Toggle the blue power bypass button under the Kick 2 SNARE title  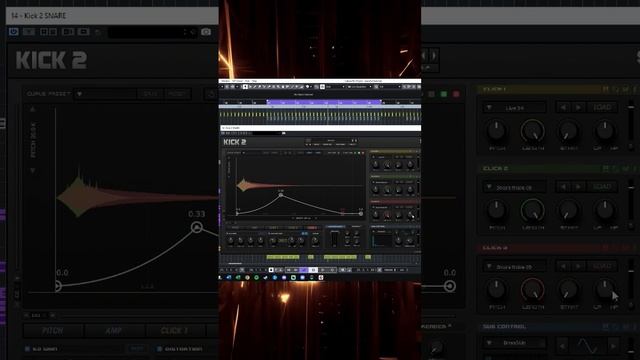tap(14, 31)
